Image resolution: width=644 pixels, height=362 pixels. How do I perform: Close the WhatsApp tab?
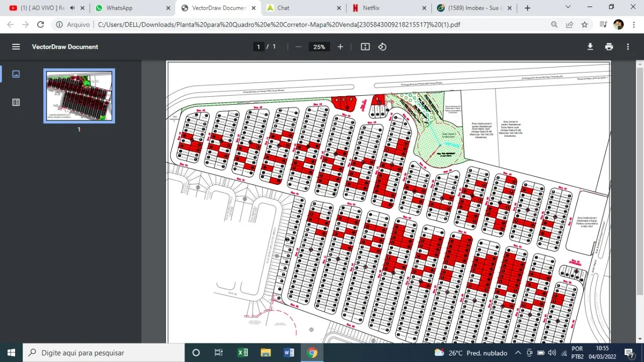(168, 8)
